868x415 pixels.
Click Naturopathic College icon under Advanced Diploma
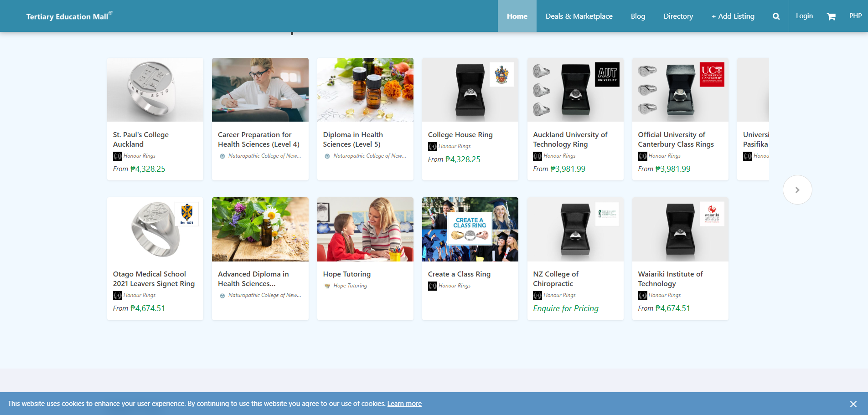click(222, 296)
